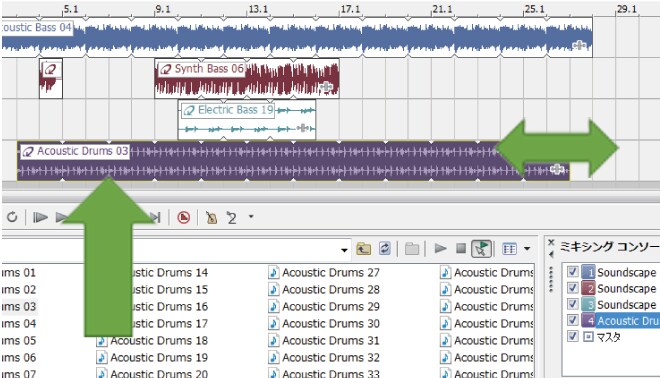Image resolution: width=660 pixels, height=378 pixels.
Task: Click purple track 4 number icon
Action: pyautogui.click(x=588, y=320)
